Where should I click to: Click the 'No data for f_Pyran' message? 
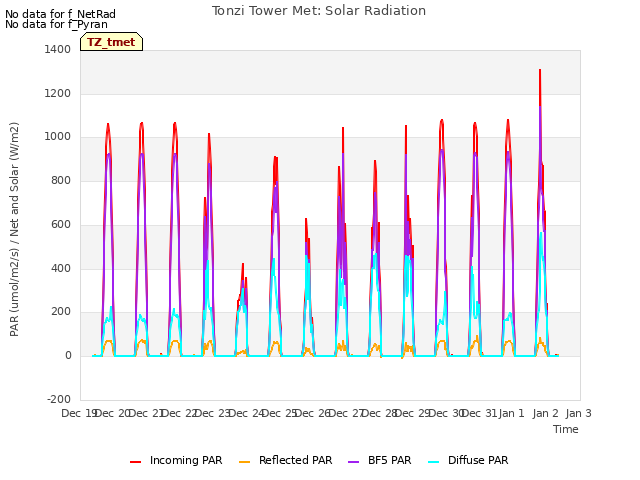click(56, 24)
